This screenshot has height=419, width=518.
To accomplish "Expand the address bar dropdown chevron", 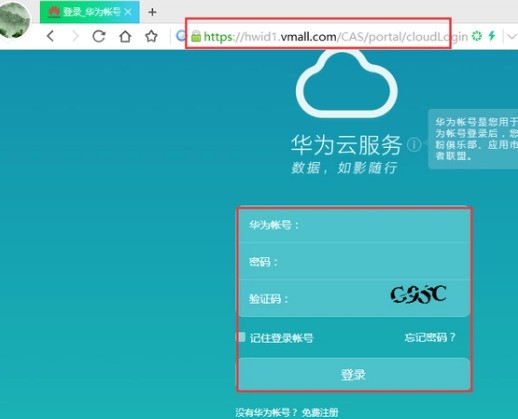I will 512,36.
